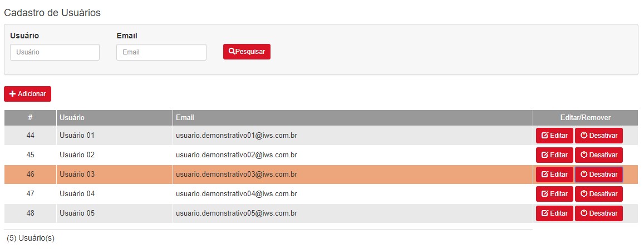The image size is (644, 249).
Task: Focus the Email search input field
Action: (161, 52)
